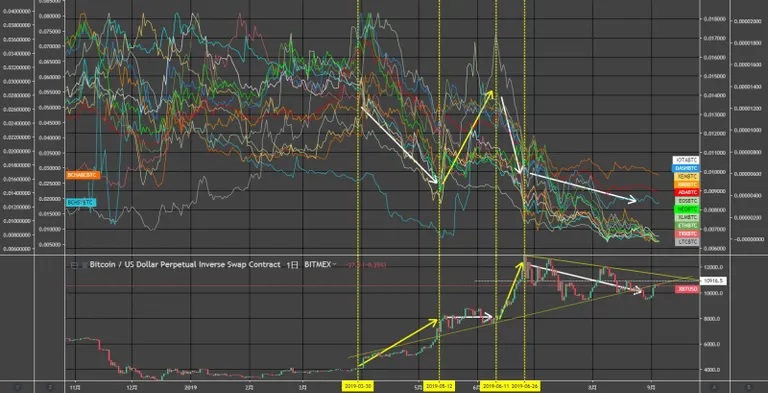
Task: Select the red ADABTC label
Action: pos(687,193)
